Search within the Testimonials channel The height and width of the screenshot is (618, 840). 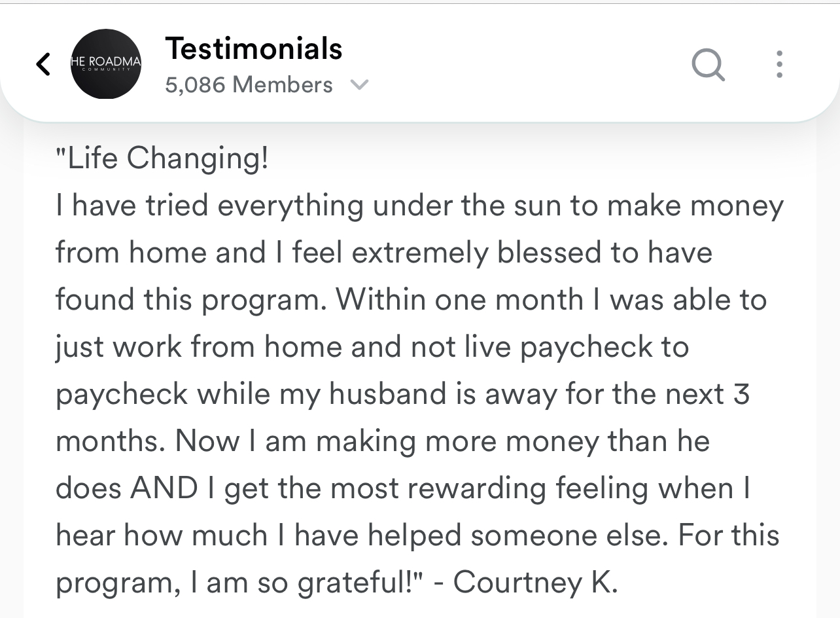(x=708, y=65)
